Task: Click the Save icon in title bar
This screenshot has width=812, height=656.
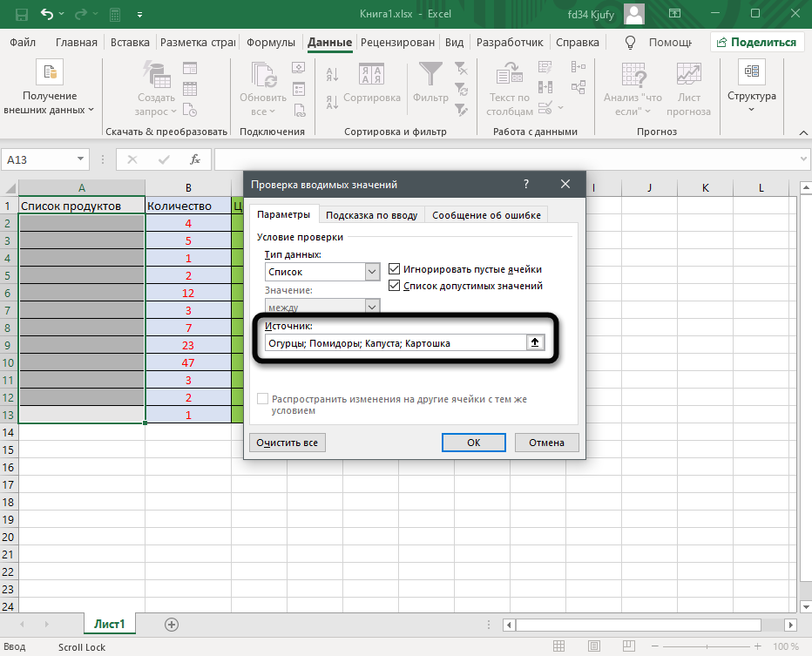Action: coord(21,15)
